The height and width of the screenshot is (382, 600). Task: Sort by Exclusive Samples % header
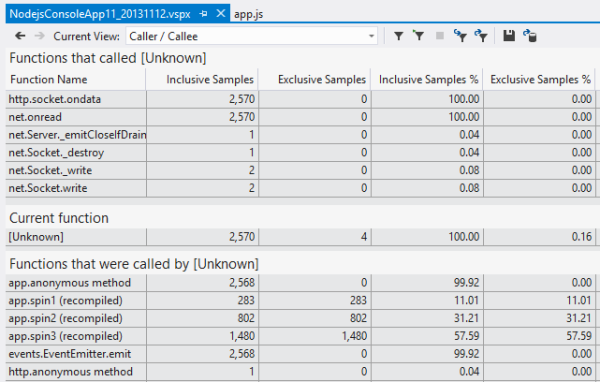pyautogui.click(x=540, y=79)
